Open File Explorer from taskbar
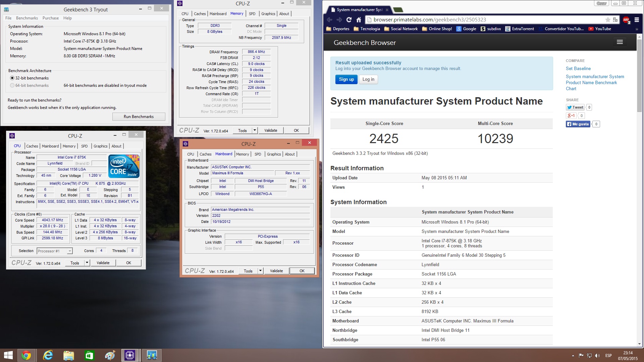644x362 pixels. pyautogui.click(x=68, y=355)
